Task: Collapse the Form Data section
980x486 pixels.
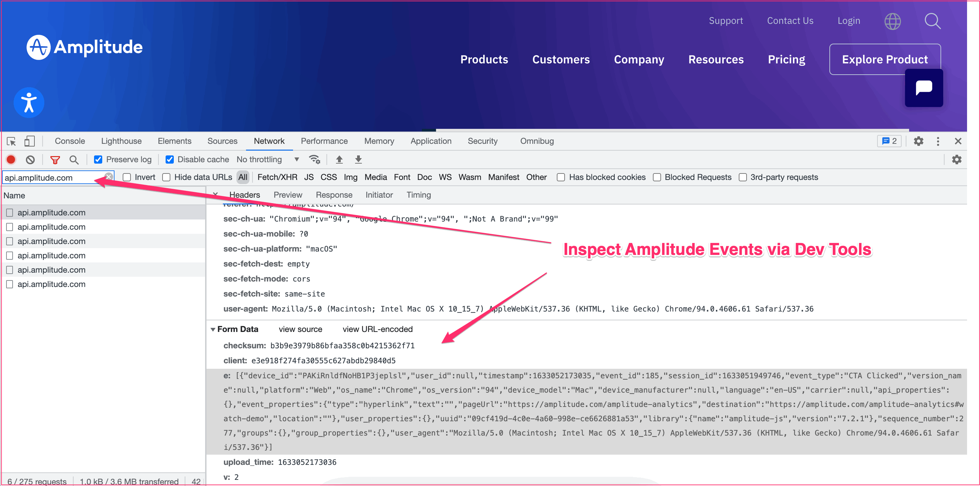Action: (x=213, y=329)
